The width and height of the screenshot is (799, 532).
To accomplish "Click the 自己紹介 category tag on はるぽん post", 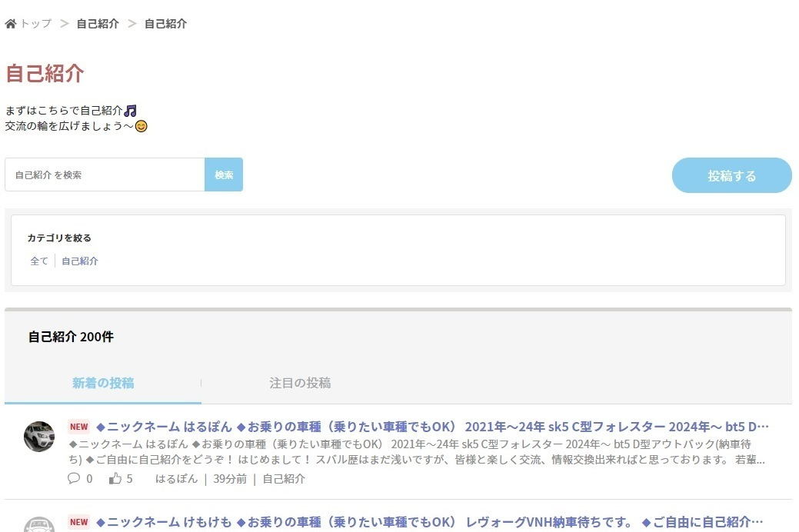I will click(x=284, y=478).
